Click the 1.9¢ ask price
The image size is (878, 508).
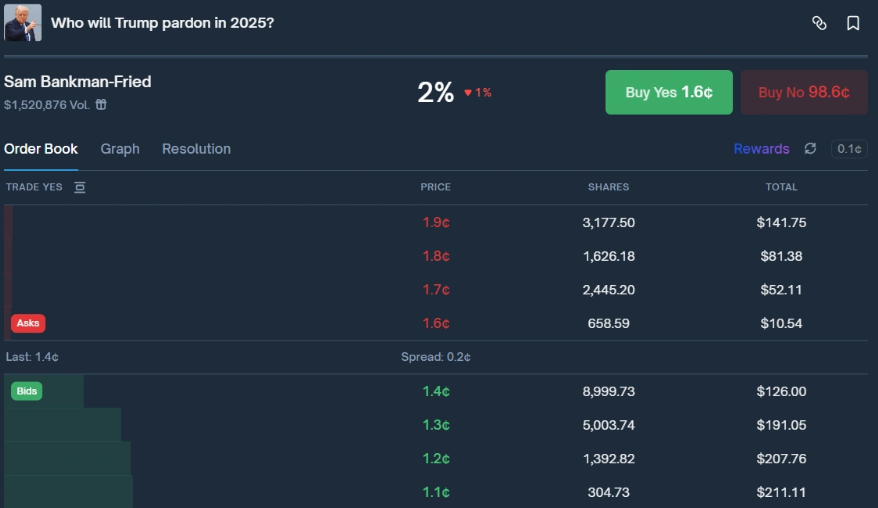tap(436, 222)
